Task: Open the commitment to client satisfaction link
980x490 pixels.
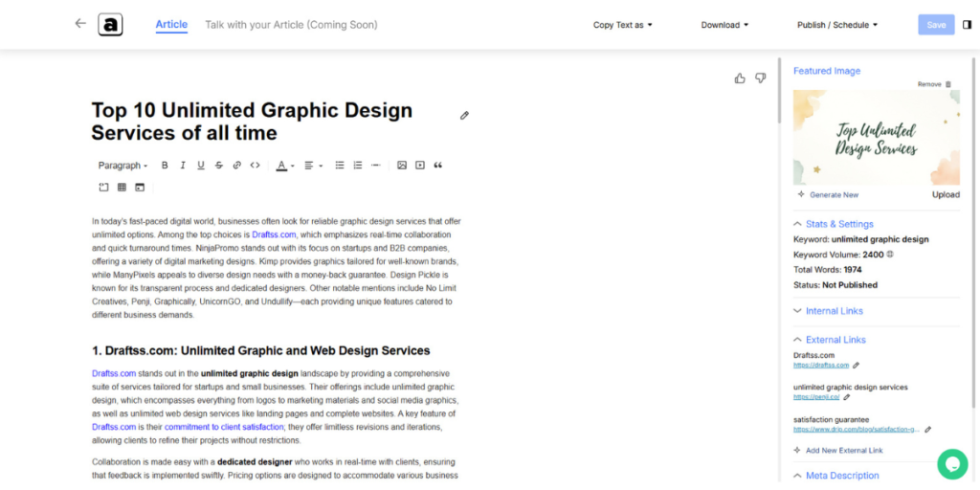Action: [x=224, y=427]
